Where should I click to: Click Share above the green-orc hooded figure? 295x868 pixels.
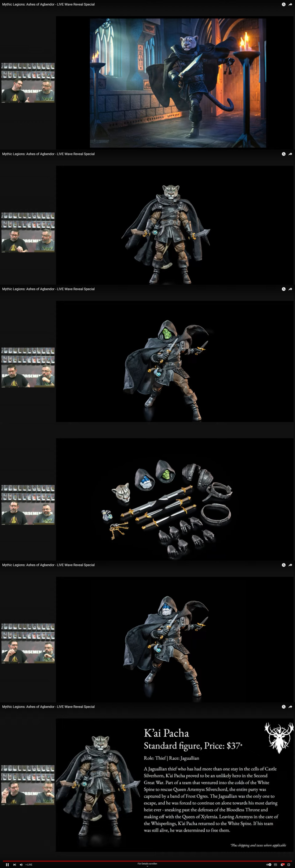tap(290, 289)
